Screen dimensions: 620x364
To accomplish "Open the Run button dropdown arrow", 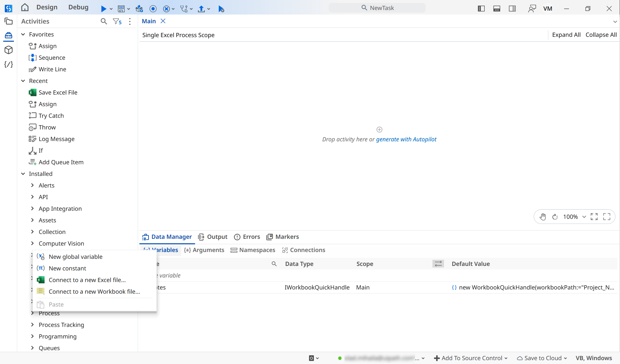I will (x=111, y=9).
